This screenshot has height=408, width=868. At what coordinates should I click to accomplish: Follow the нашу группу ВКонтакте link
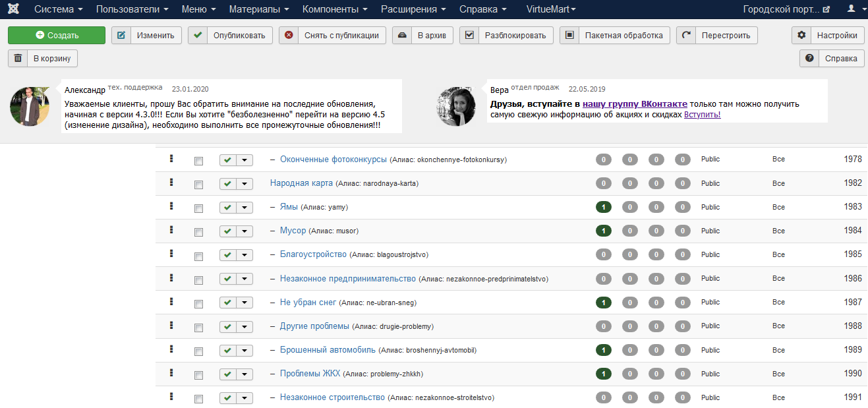635,104
